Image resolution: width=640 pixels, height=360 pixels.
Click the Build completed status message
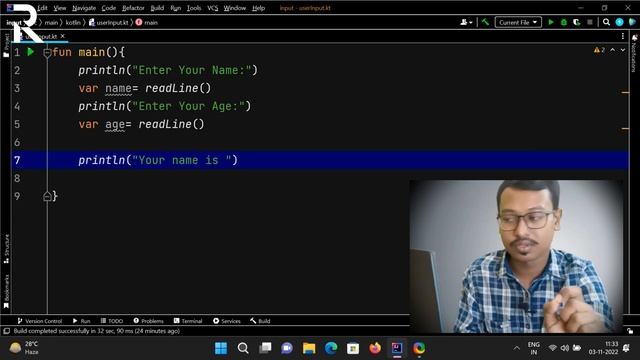[x=97, y=331]
